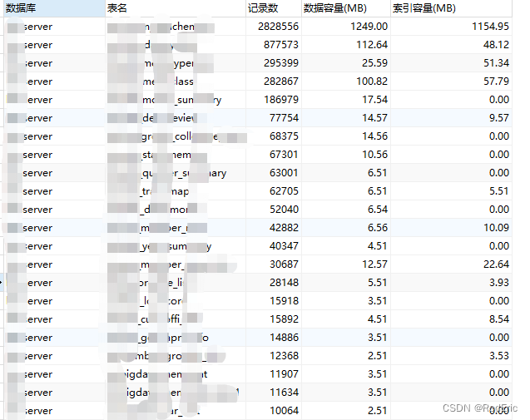
Task: Click index size value 57.79
Action: pos(496,82)
